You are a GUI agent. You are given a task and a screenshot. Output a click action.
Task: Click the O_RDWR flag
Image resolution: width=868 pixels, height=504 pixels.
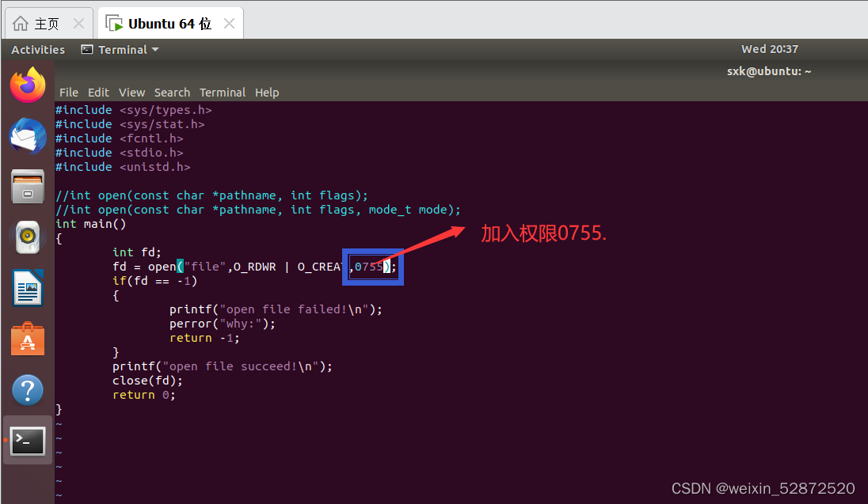[x=255, y=267]
